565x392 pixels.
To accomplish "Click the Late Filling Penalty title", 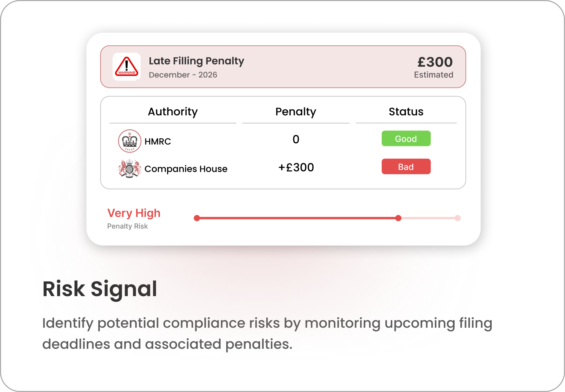I will coord(196,61).
